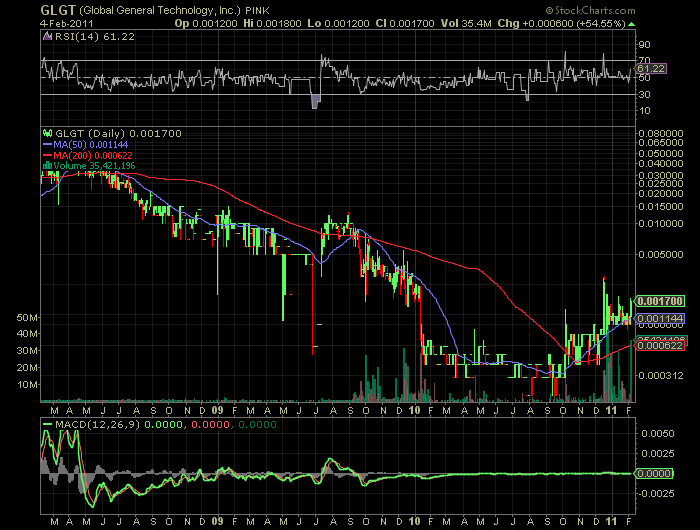The height and width of the screenshot is (530, 700).
Task: Click the green 0.0000 tag on the MACD axis
Action: (654, 473)
